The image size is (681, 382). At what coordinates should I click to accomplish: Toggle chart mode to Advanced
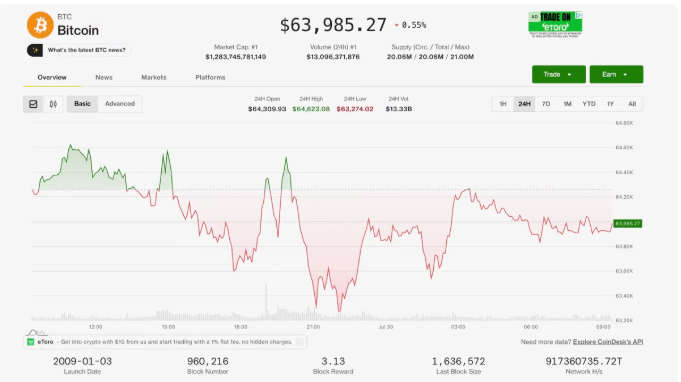pos(120,104)
